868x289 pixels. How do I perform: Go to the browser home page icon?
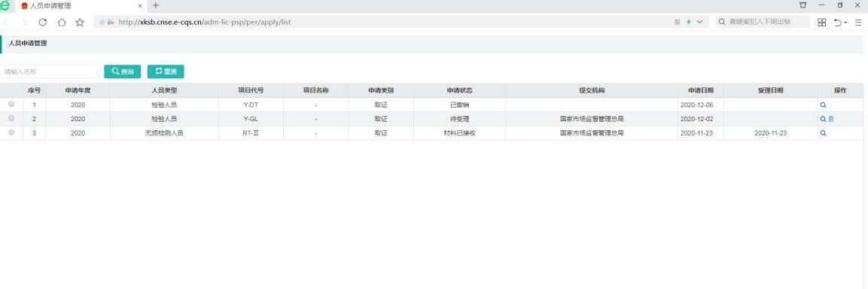62,22
